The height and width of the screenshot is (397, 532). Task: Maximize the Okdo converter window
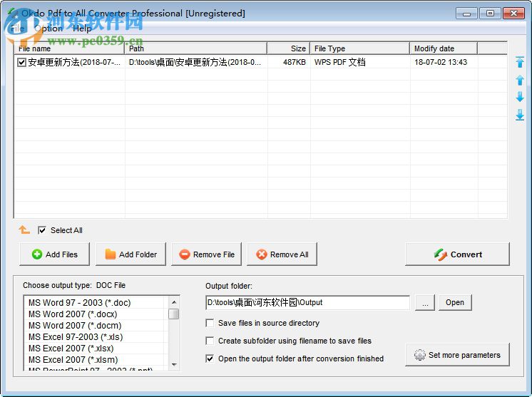coord(490,14)
